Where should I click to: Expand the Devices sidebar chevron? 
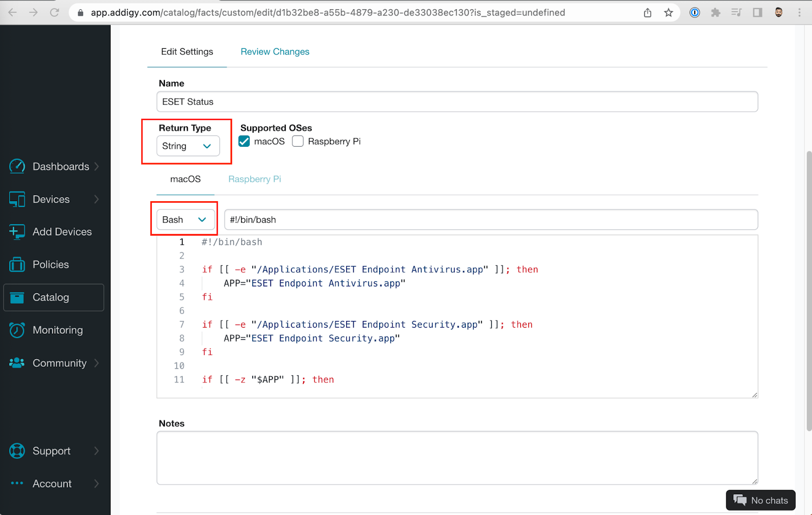pyautogui.click(x=97, y=199)
